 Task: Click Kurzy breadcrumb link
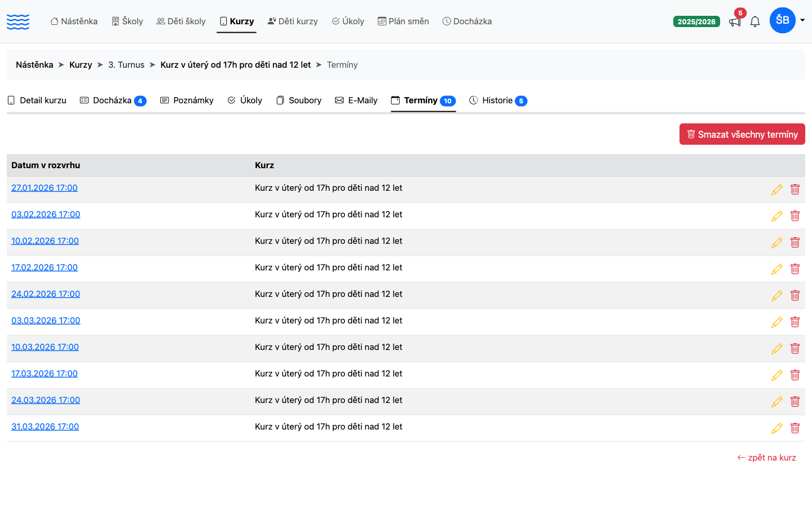(81, 65)
